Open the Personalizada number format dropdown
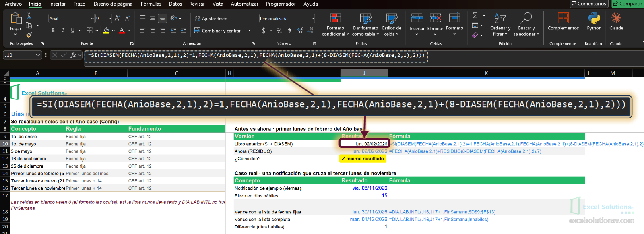This screenshot has width=644, height=234. click(312, 19)
